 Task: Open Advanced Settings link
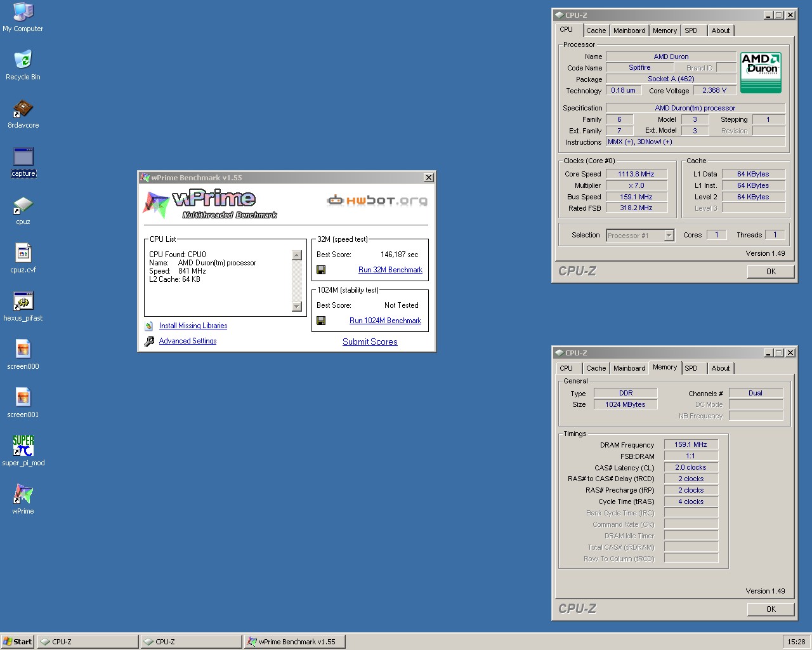pyautogui.click(x=188, y=341)
